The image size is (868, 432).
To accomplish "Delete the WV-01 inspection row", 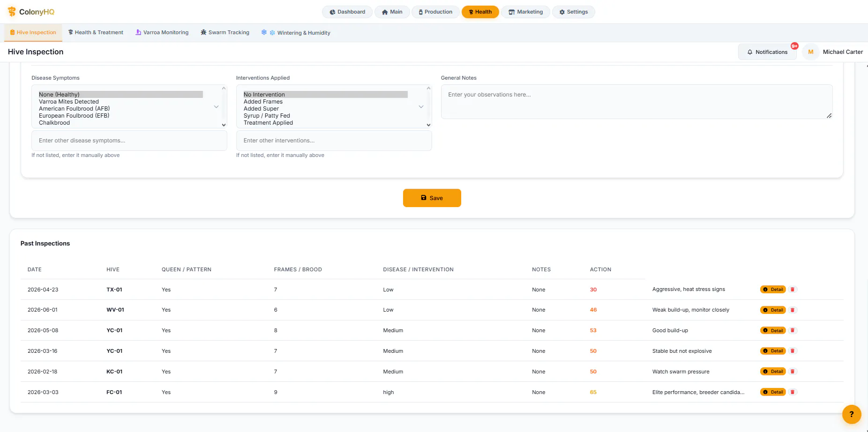I will pos(793,310).
